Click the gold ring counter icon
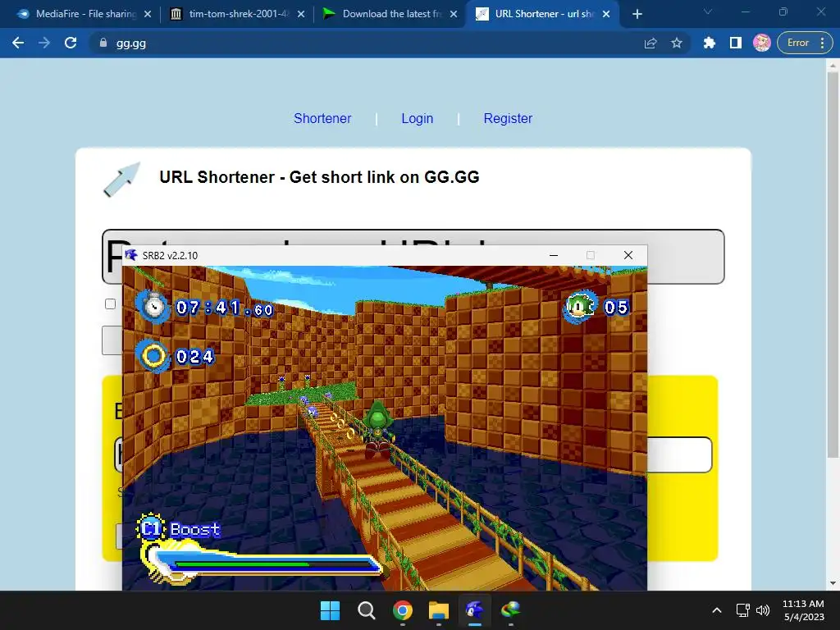This screenshot has height=630, width=840. coord(153,356)
